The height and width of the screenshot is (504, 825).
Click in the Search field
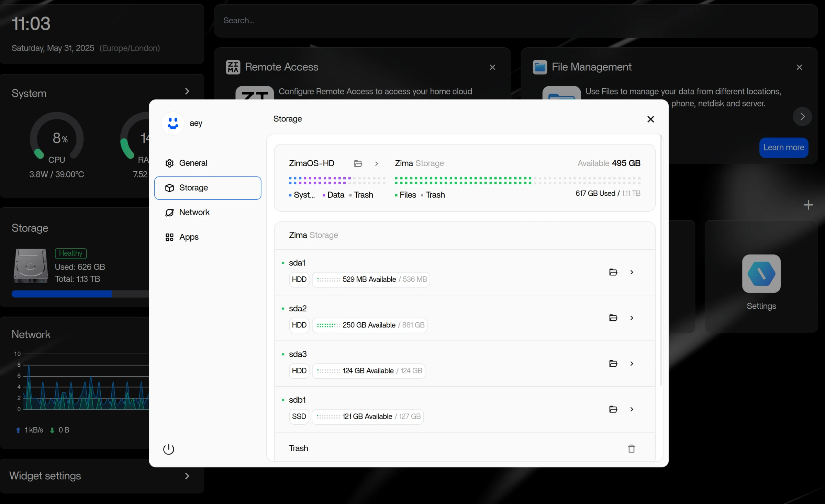pos(515,21)
